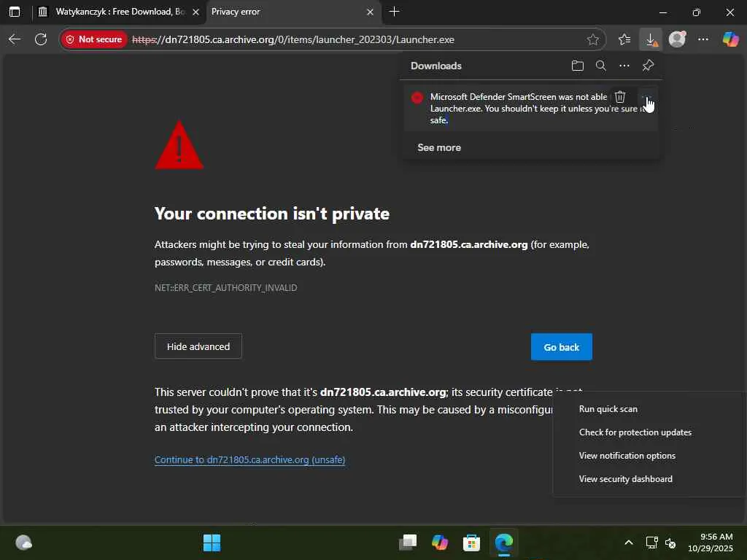The image size is (747, 560).
Task: Click the NET::ERR_CERT_AUTHORITY_INVALID error code
Action: [226, 287]
